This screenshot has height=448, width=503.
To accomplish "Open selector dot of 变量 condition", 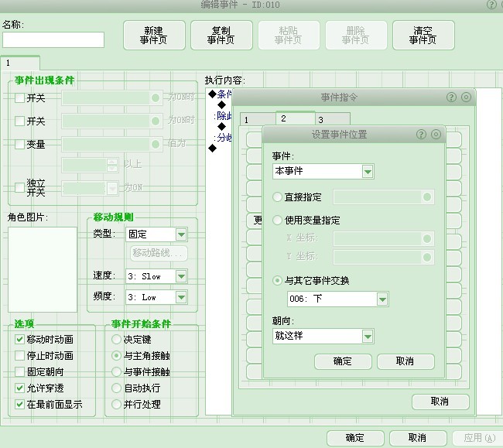I will [x=156, y=144].
